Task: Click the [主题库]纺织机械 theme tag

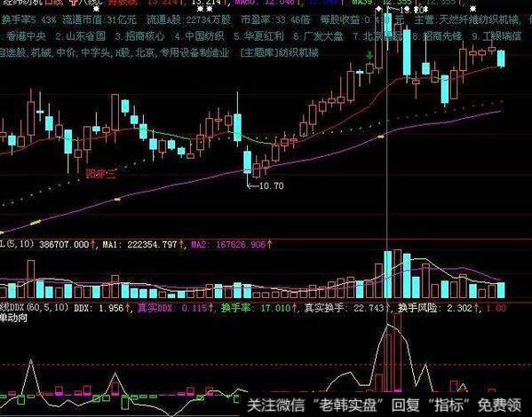Action: tap(280, 53)
